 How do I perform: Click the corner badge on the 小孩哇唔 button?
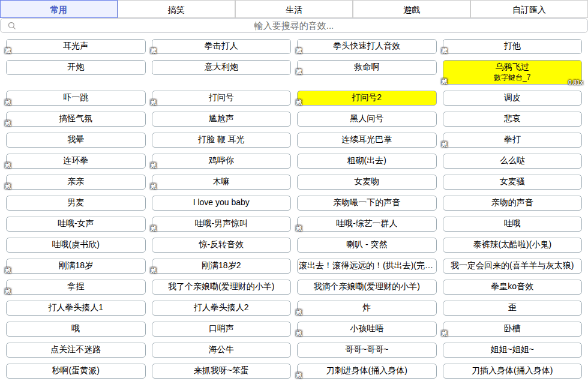pyautogui.click(x=299, y=334)
